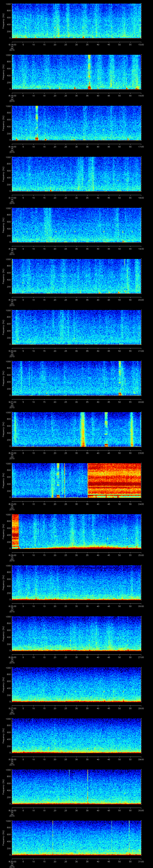Click the wide burst near 33 s in the 8:22:00 panel

[x=83, y=430]
